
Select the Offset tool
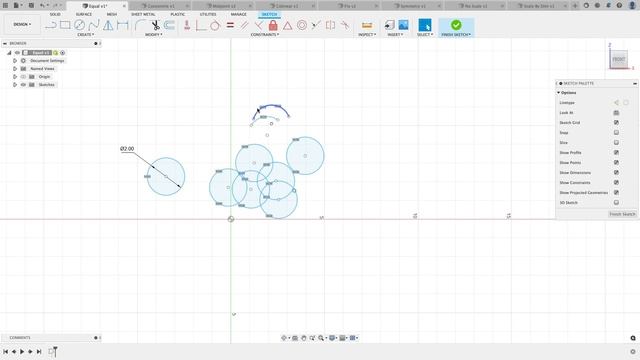click(169, 25)
